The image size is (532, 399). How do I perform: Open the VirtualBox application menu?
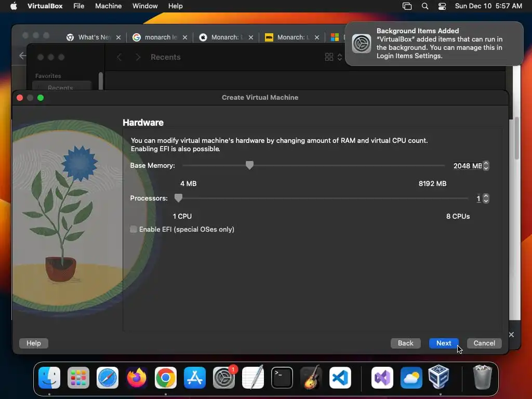45,6
